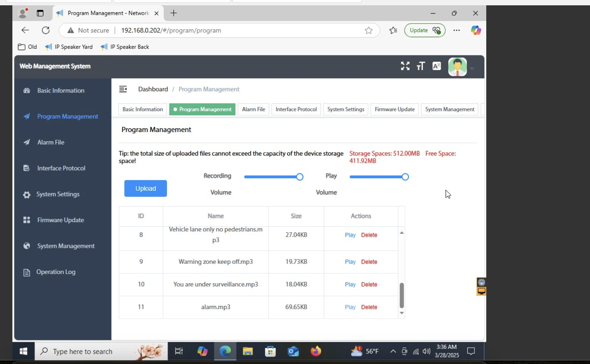Switch to the Interface Protocol tab
Viewport: 590px width, 364px height.
296,109
